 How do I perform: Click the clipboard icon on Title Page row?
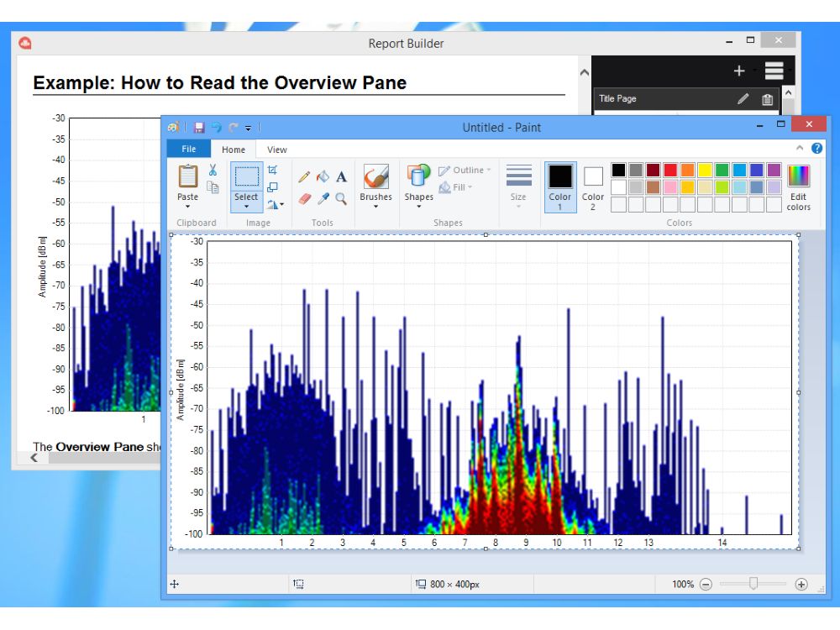[767, 99]
